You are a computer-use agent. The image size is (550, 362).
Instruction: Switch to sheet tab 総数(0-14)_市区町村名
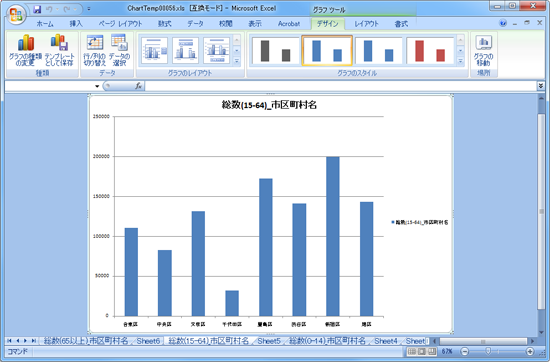[x=327, y=341]
